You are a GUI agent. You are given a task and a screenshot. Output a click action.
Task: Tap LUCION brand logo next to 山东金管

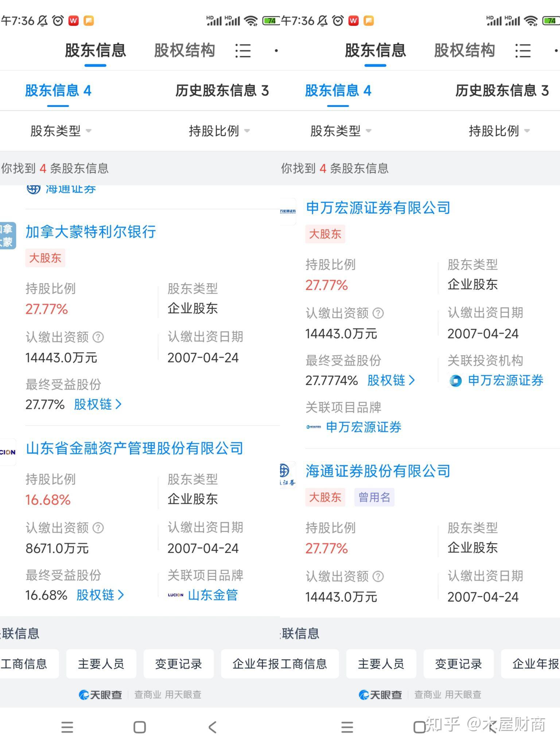click(x=175, y=595)
